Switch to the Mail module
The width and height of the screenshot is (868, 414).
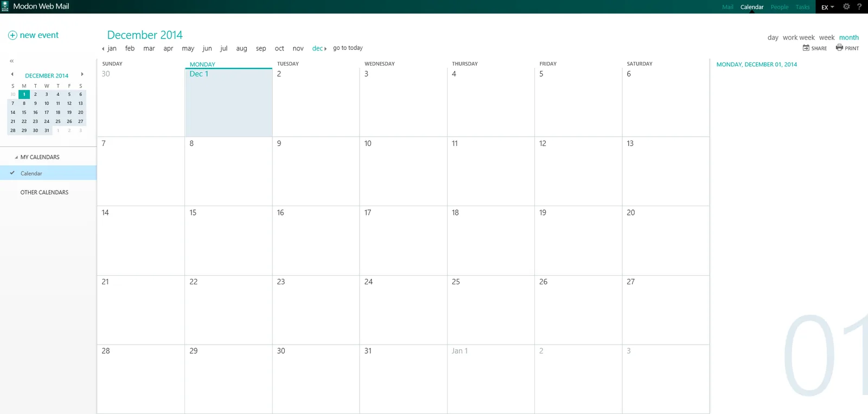pos(727,7)
